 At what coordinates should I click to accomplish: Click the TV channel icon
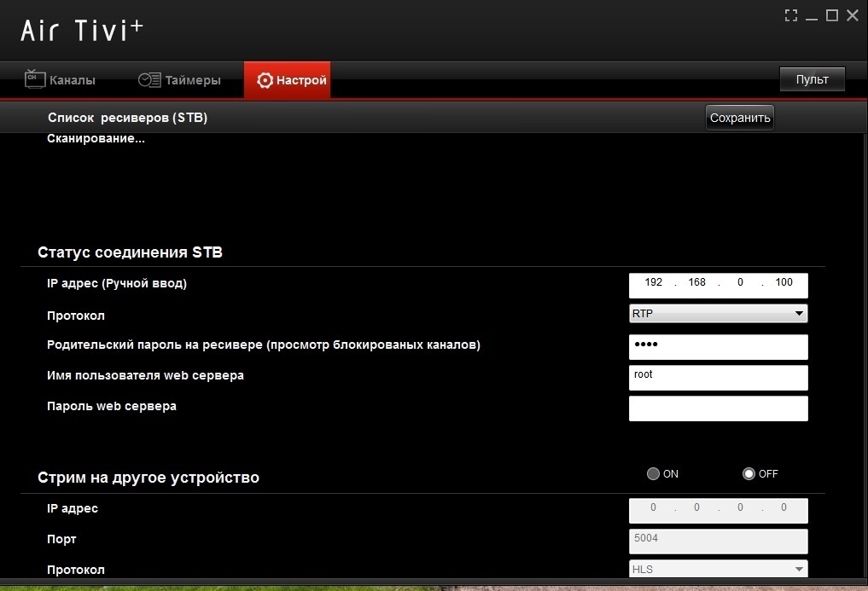point(35,79)
